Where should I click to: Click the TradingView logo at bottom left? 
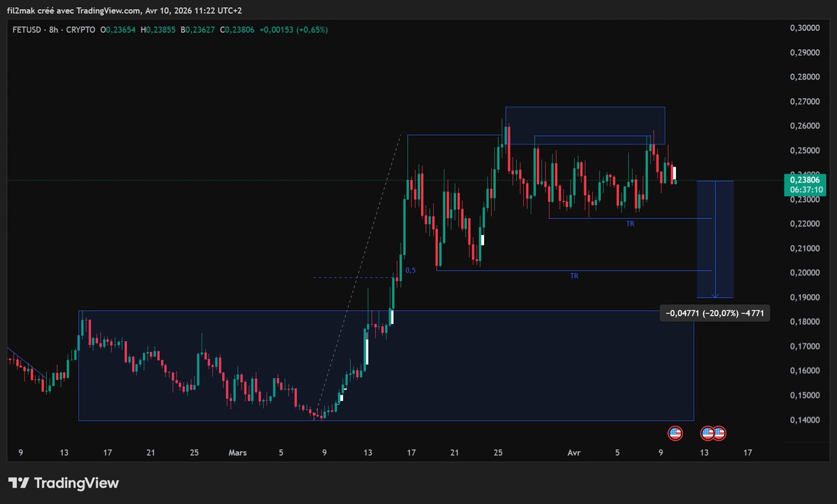(x=63, y=483)
